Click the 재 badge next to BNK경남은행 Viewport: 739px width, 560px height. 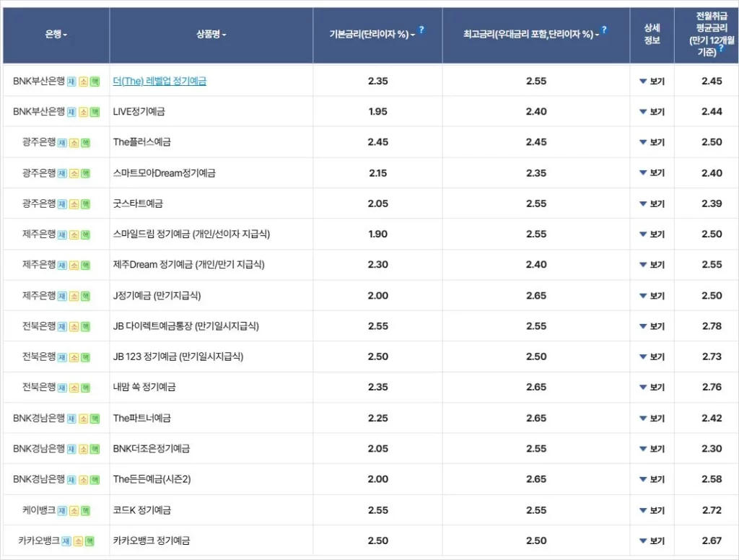71,418
